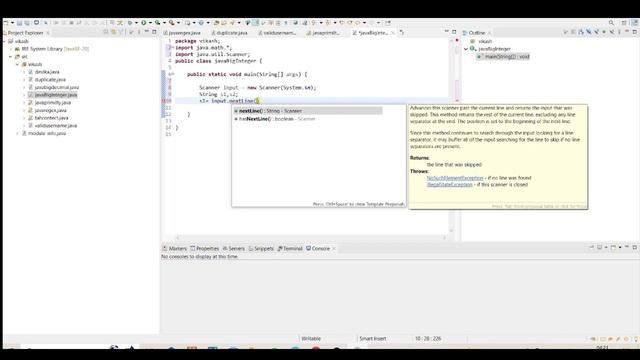Hide fields toggle in Outline toolbar
Screen dimensions: 640x360
(589, 32)
